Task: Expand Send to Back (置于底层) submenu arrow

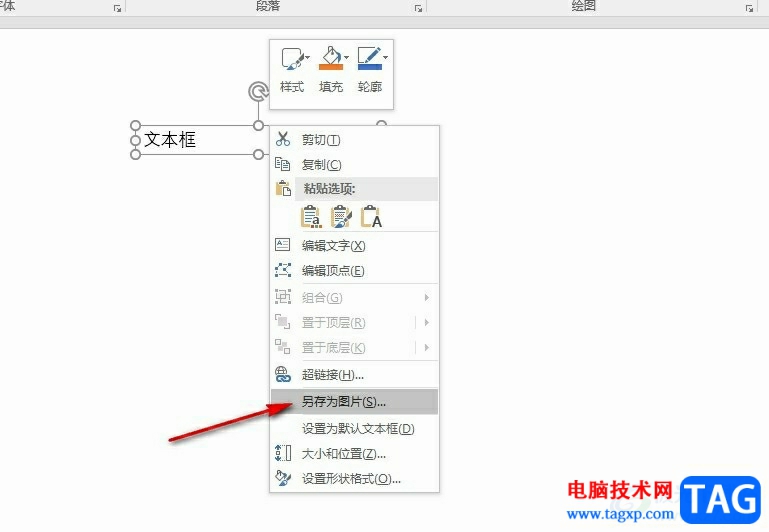Action: click(x=427, y=347)
